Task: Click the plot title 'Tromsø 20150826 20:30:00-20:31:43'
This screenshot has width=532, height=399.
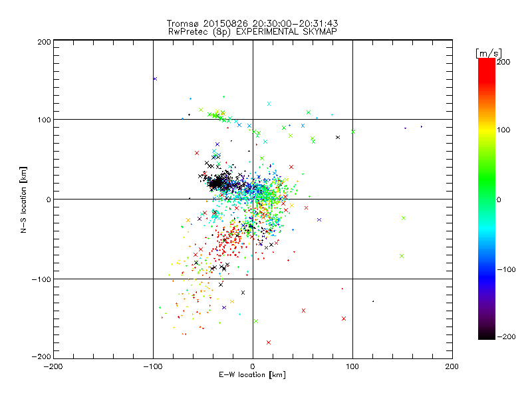Action: [x=253, y=23]
